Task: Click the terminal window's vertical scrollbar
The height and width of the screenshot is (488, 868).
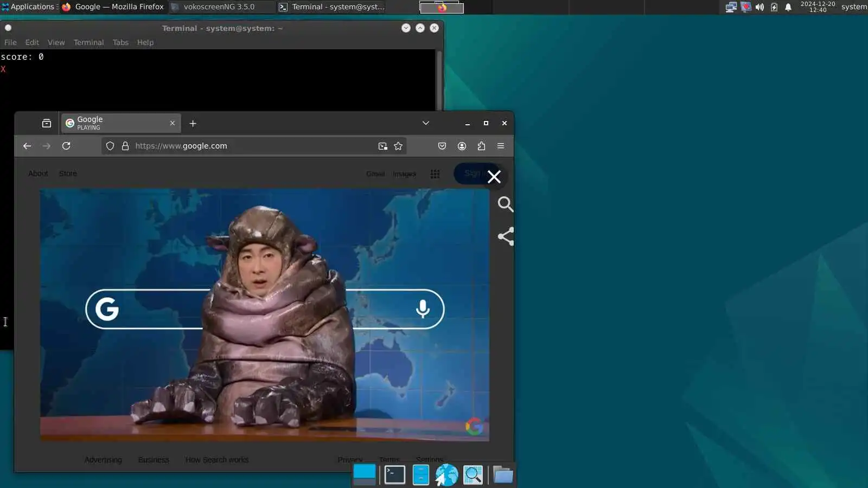Action: (x=439, y=80)
